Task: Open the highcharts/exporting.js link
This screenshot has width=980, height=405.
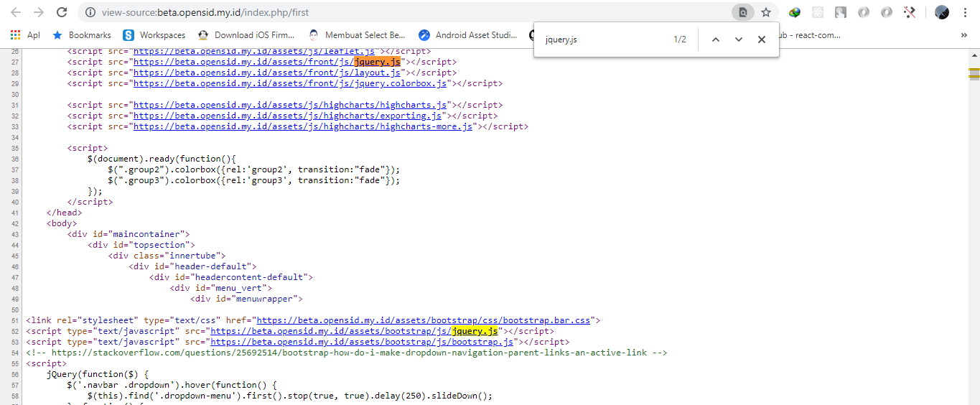Action: [288, 116]
